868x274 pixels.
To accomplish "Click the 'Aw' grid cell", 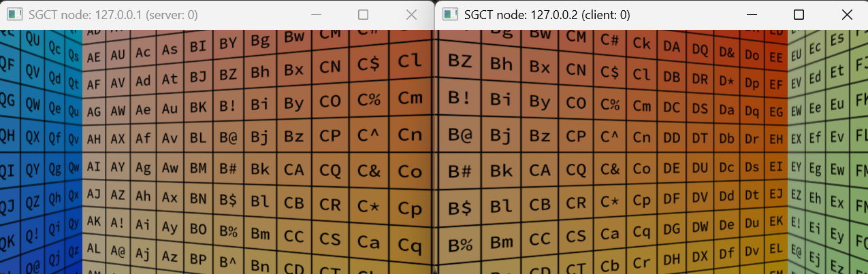I will tap(170, 167).
